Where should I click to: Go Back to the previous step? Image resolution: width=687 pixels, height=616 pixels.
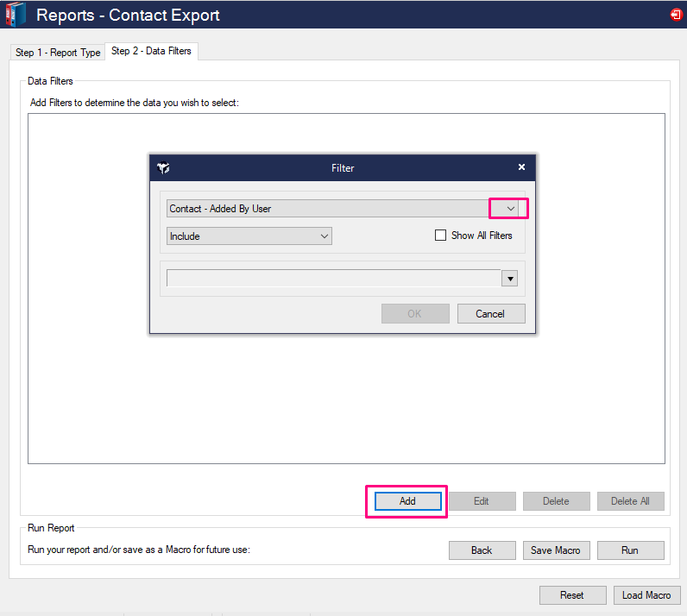[482, 550]
